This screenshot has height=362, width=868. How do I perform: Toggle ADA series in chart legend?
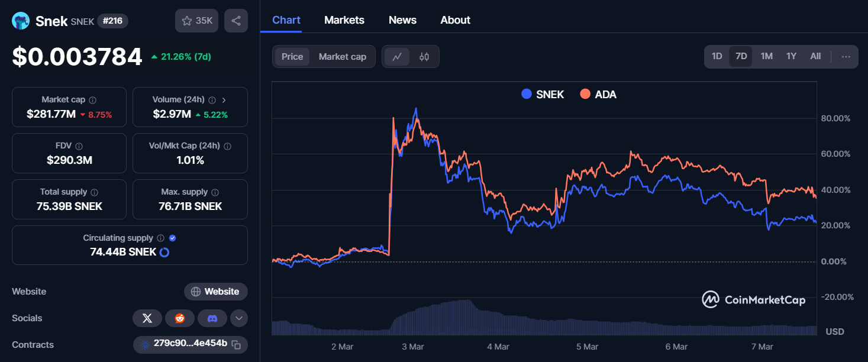tap(598, 94)
